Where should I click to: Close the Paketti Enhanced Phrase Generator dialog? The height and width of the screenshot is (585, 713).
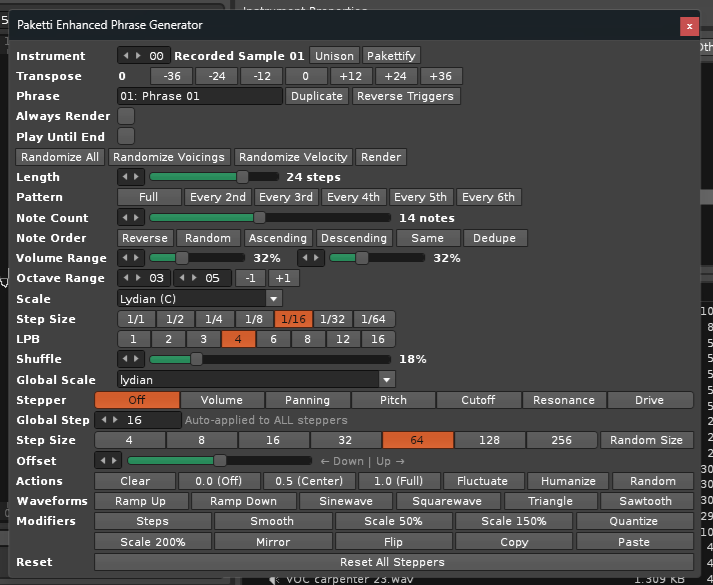pyautogui.click(x=689, y=26)
